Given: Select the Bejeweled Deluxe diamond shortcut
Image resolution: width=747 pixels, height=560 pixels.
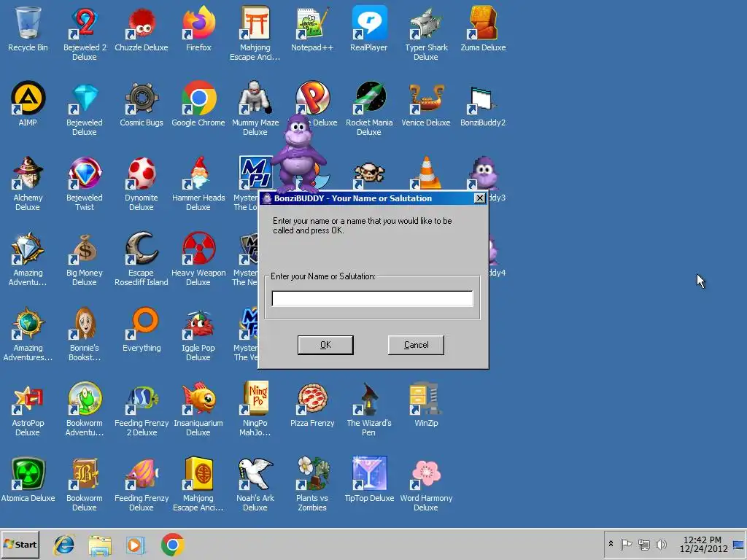Looking at the screenshot, I should [x=85, y=108].
